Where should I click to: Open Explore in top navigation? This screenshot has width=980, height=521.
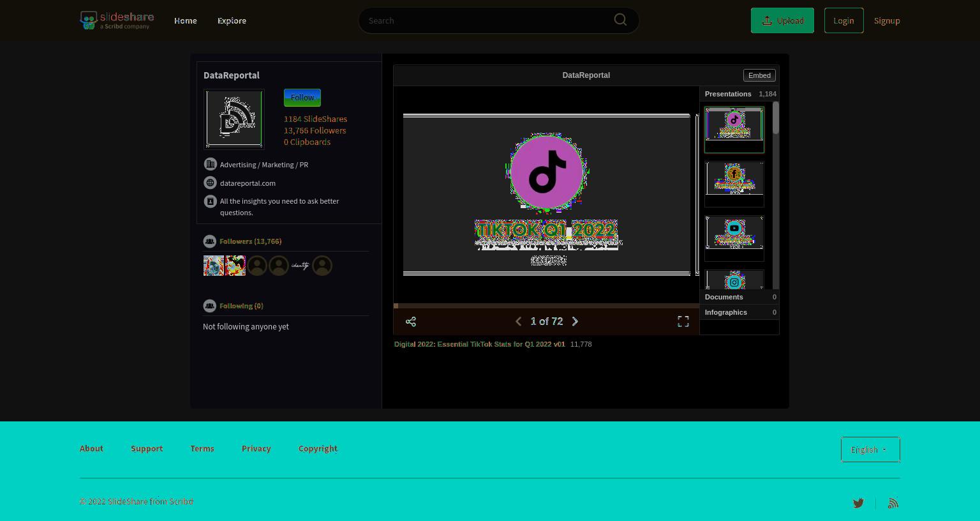tap(232, 20)
